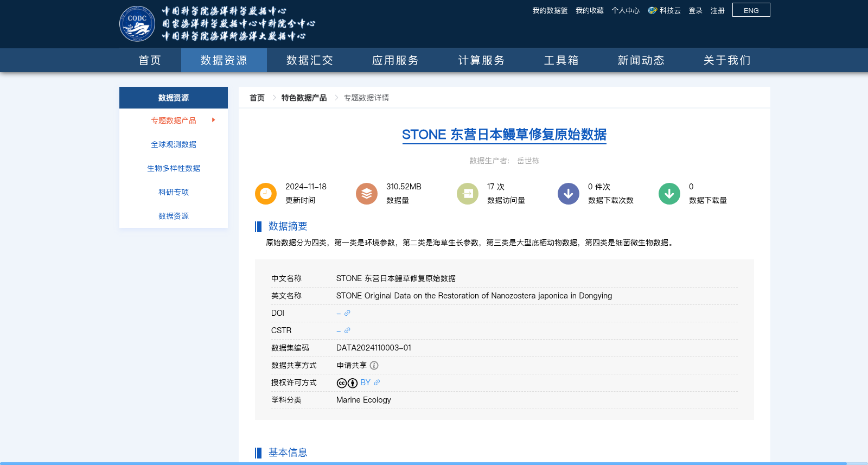The height and width of the screenshot is (465, 868).
Task: Select 数据资源 sidebar bottom item
Action: point(174,216)
